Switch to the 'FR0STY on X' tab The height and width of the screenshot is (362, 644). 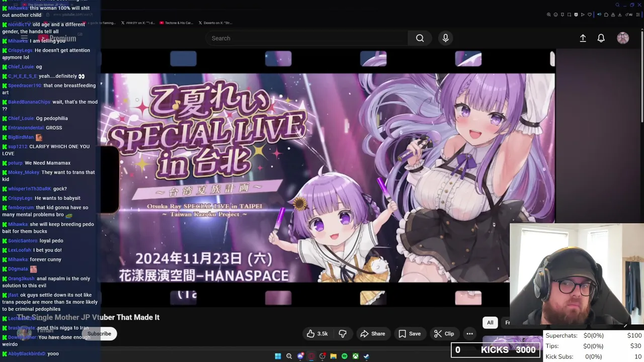coord(137,23)
